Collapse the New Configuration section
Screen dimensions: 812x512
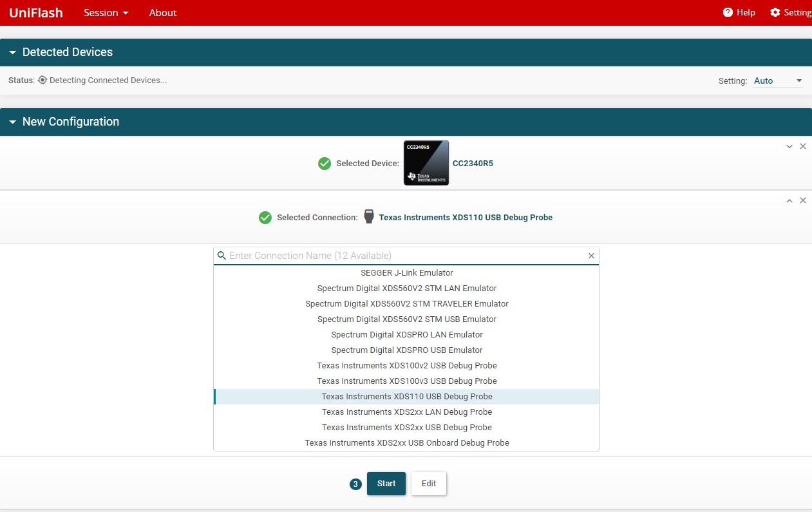tap(13, 122)
